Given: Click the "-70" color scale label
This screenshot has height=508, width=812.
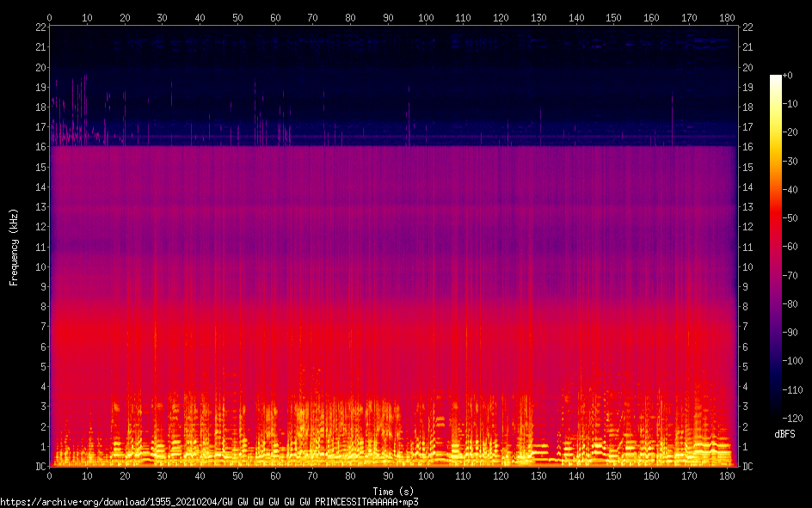Looking at the screenshot, I should (x=790, y=276).
